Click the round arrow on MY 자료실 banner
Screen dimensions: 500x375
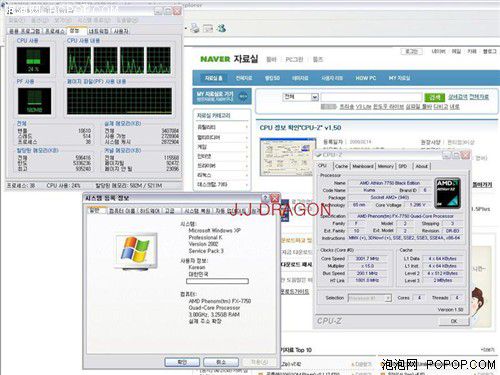243,97
